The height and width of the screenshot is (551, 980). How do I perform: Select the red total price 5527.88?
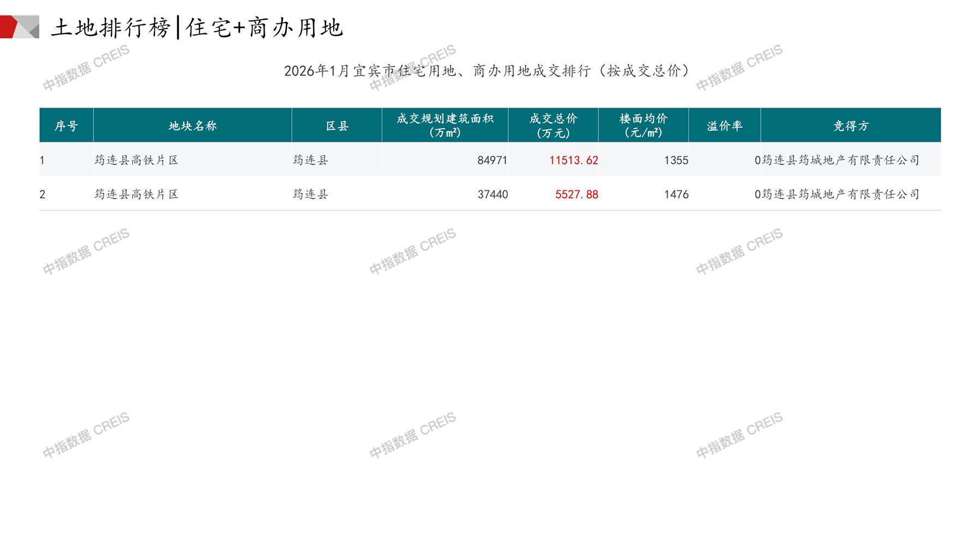click(576, 194)
